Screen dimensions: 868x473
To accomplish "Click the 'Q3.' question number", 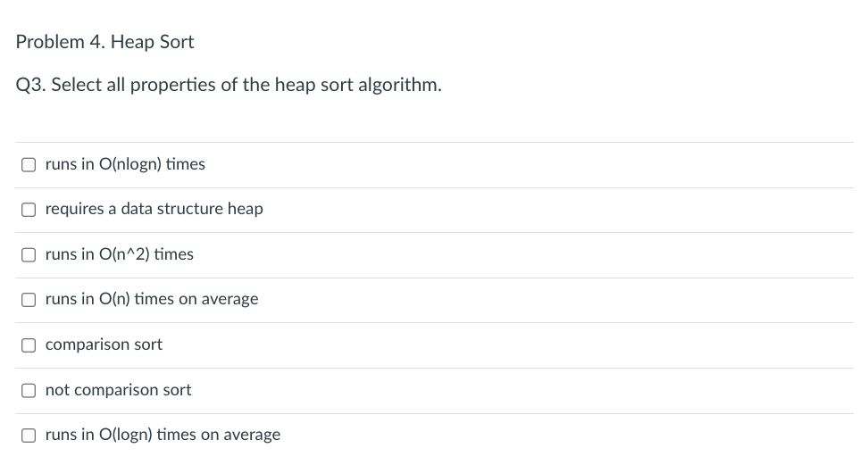I will [x=31, y=85].
